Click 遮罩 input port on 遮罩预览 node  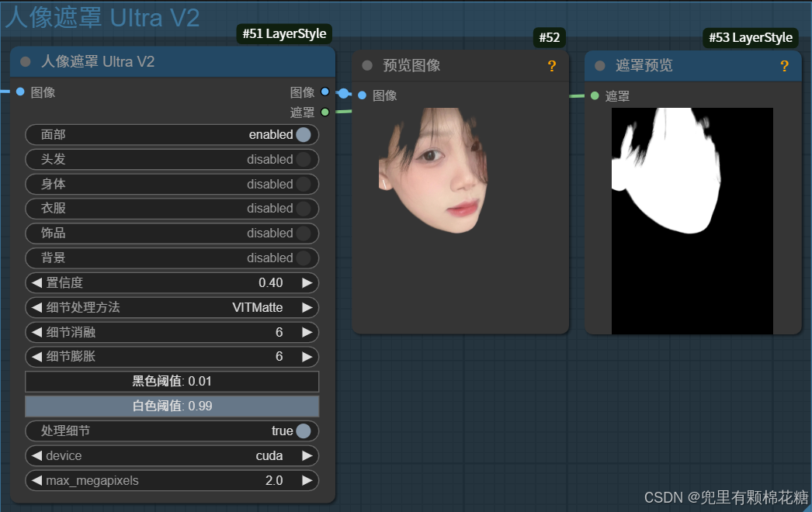click(595, 95)
